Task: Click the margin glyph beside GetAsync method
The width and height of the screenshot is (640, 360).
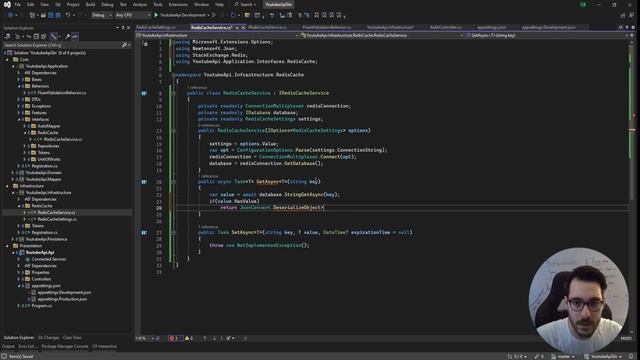Action: click(x=144, y=182)
